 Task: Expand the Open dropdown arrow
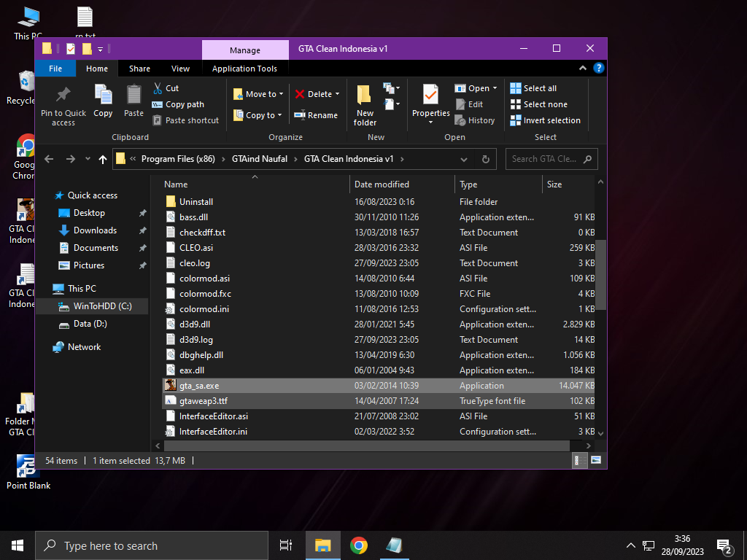pyautogui.click(x=495, y=88)
